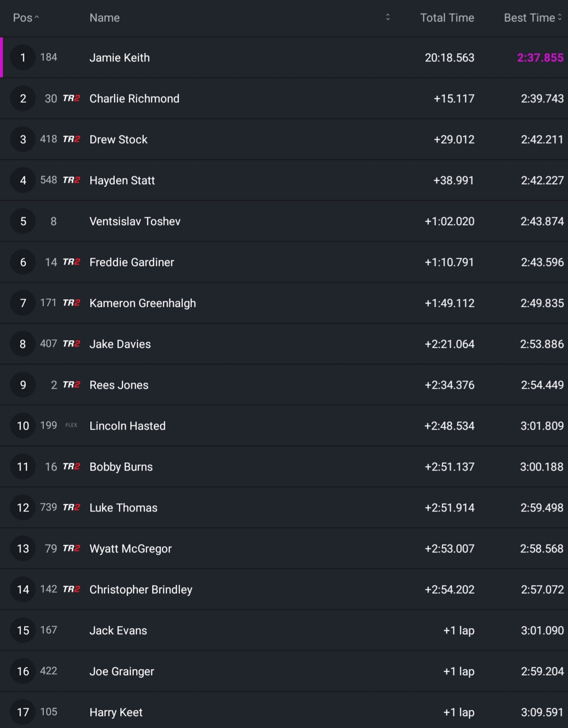Screen dimensions: 568x728
Task: Click TR2 badge beside Hayden Statt
Action: (71, 180)
